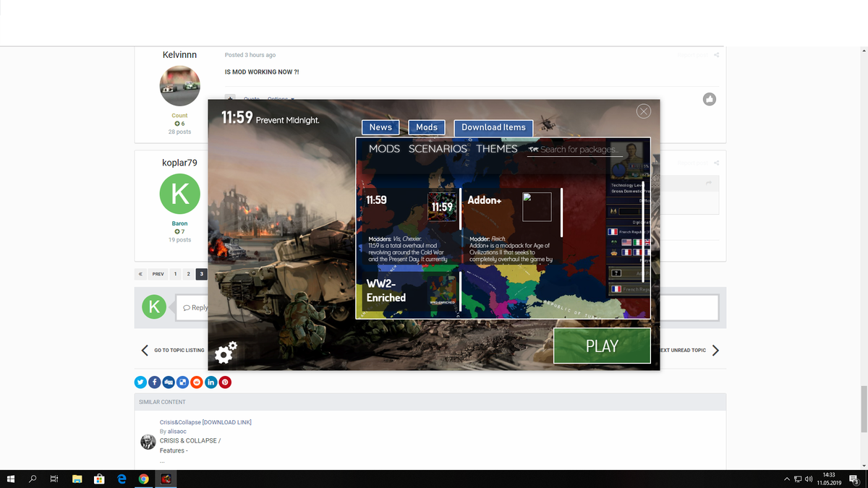868x488 pixels.
Task: Select the WW2-Enriched package title
Action: pyautogui.click(x=386, y=291)
